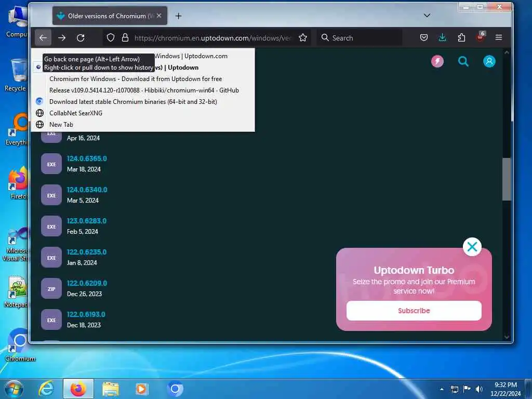Open the Firefox downloads panel

pos(443,37)
